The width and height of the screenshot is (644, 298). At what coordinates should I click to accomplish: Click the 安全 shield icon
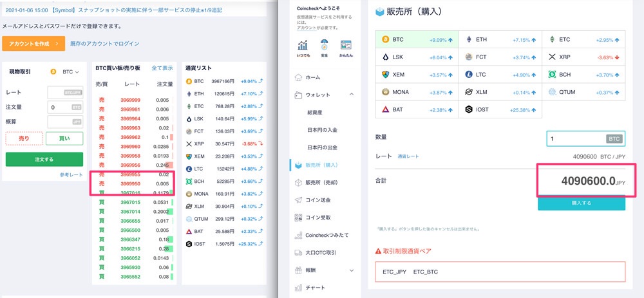(x=325, y=45)
